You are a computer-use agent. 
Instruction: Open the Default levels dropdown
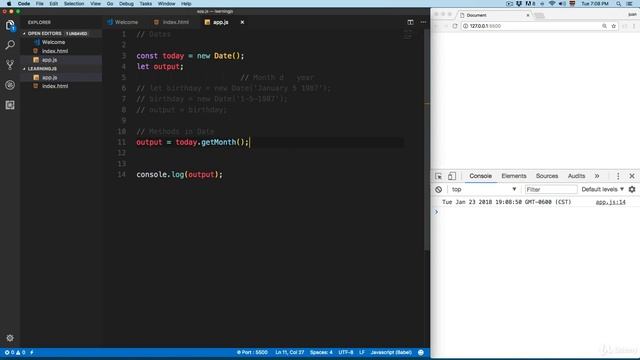coord(602,189)
